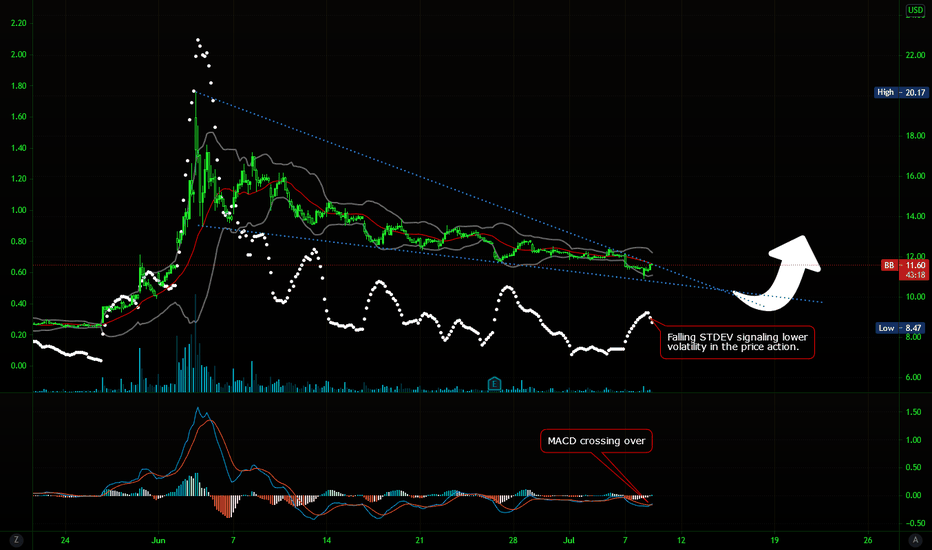Click the 0.80 STDEV scale value
932x550 pixels.
pyautogui.click(x=19, y=241)
